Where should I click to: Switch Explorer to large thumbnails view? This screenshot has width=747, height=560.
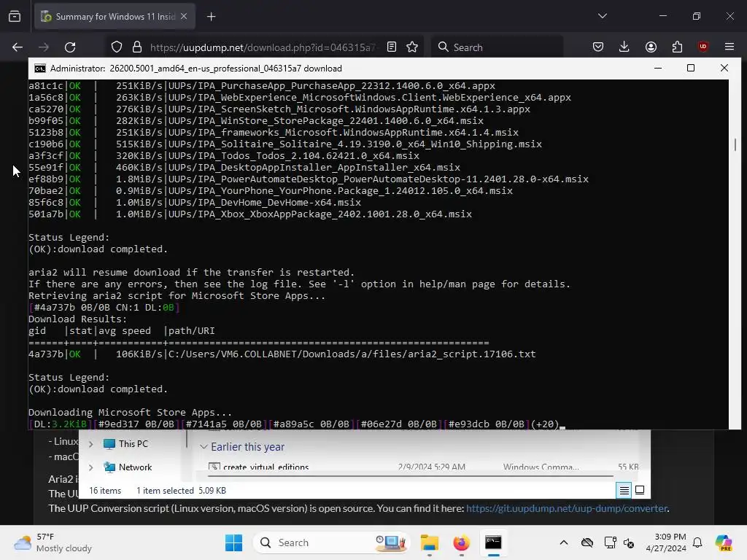click(x=640, y=490)
